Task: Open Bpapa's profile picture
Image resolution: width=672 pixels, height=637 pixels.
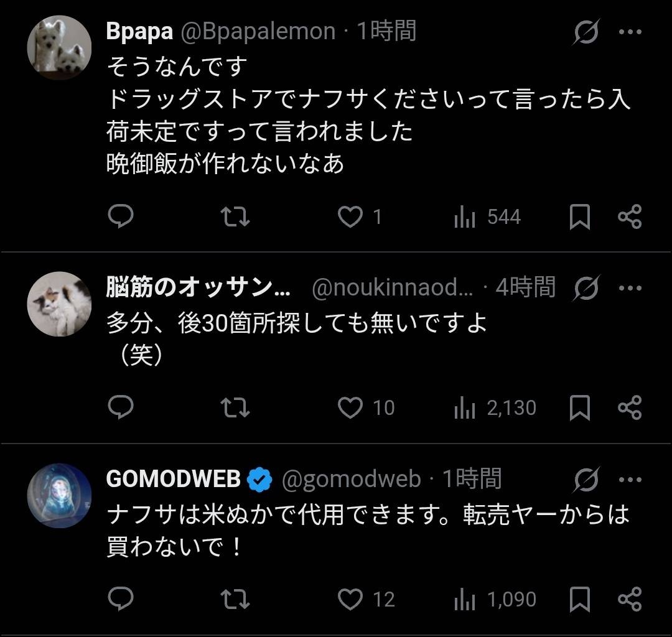Action: click(60, 47)
